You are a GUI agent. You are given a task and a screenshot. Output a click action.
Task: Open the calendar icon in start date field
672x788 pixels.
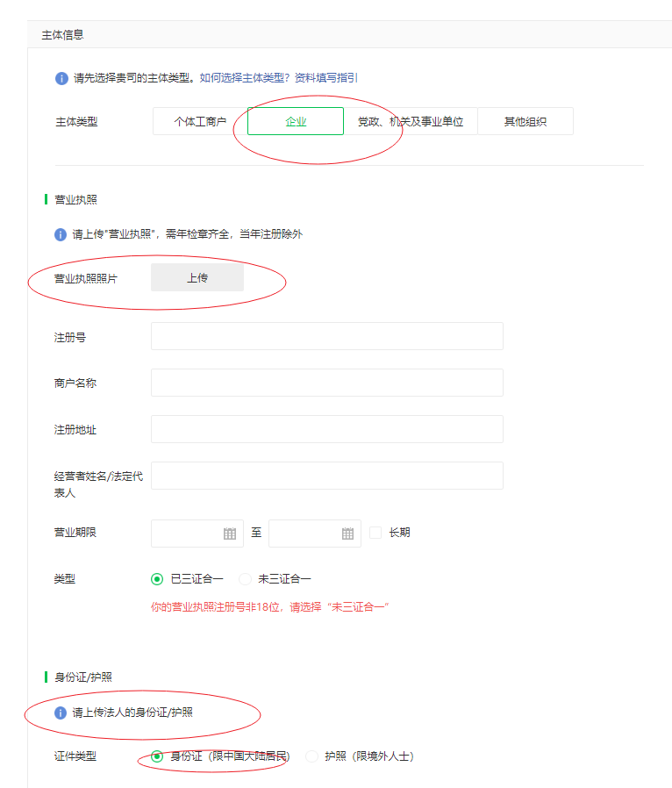coord(230,534)
